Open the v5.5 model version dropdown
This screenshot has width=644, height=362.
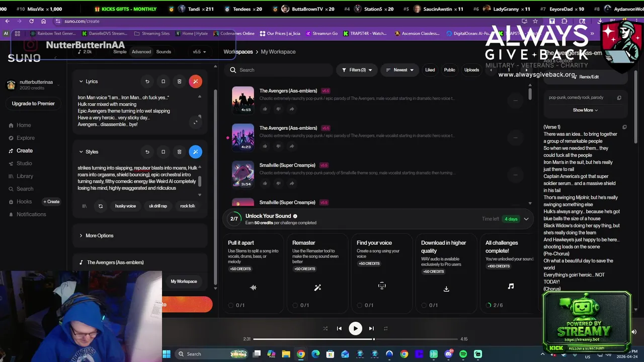200,52
